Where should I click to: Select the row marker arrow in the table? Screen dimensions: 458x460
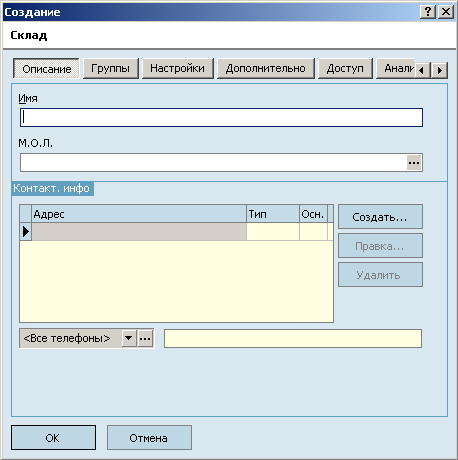pyautogui.click(x=26, y=231)
